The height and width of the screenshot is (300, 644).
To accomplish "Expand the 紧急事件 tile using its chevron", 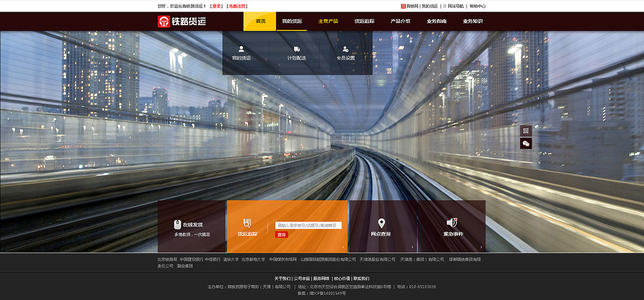I will pos(481,247).
